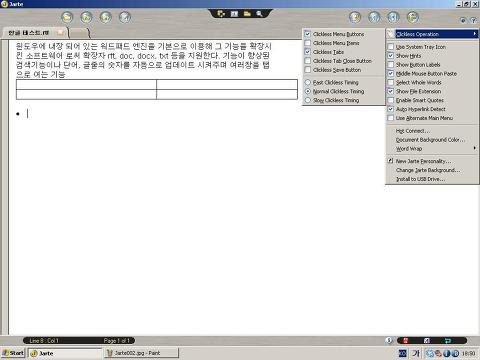
Task: Select Slow Clickless Timing radio button
Action: [308, 100]
